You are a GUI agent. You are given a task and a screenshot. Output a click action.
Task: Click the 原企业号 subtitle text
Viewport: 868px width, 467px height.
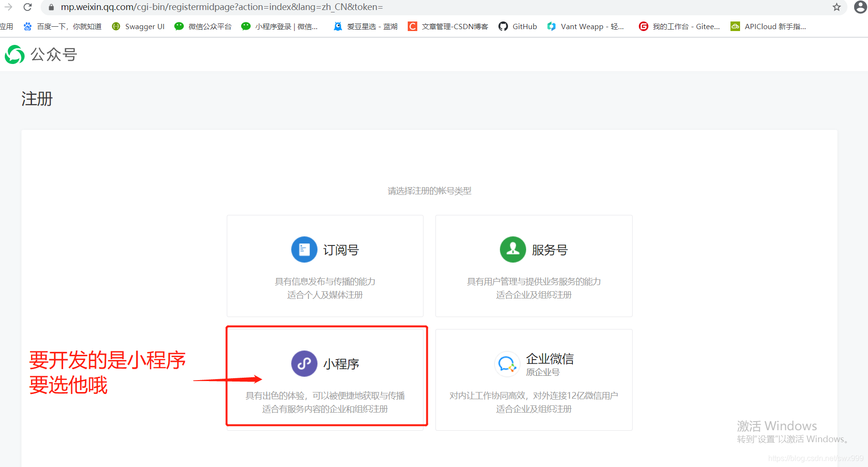click(543, 372)
